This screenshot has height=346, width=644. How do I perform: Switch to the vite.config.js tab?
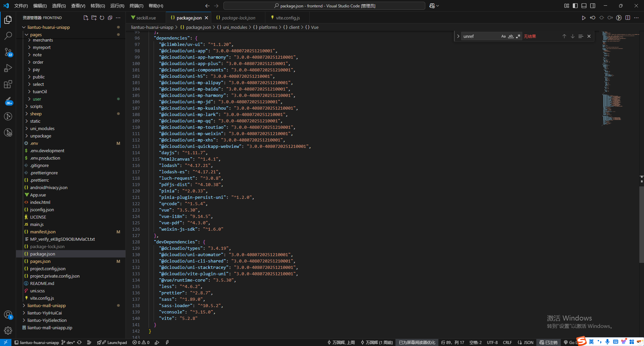coord(287,18)
